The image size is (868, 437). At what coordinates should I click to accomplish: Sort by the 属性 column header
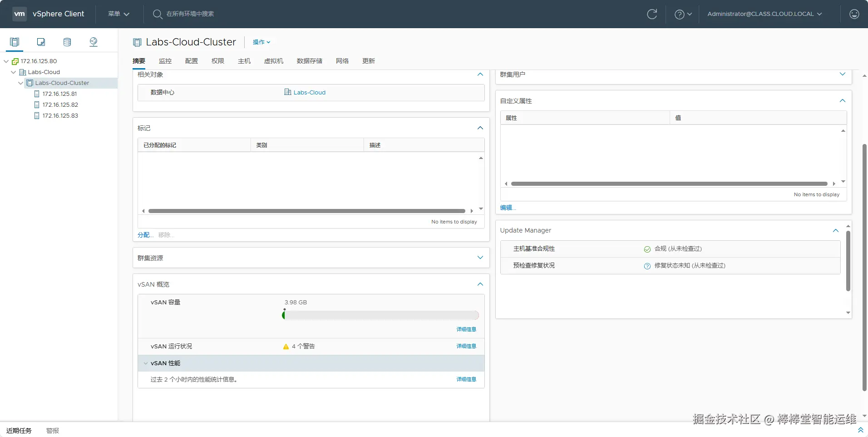(585, 118)
